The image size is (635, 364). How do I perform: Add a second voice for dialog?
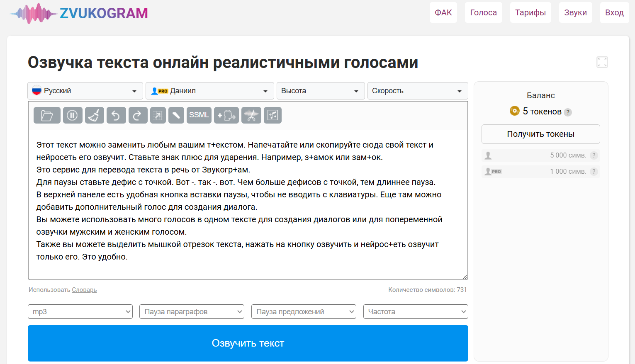(x=226, y=115)
